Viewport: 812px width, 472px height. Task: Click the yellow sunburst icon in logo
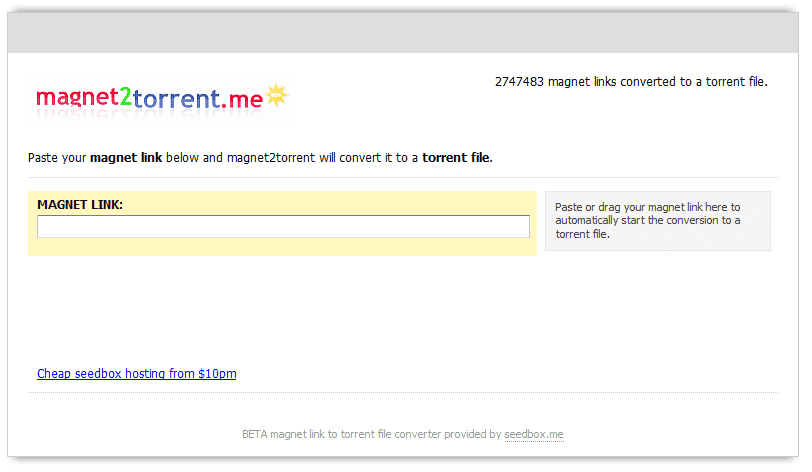[275, 96]
